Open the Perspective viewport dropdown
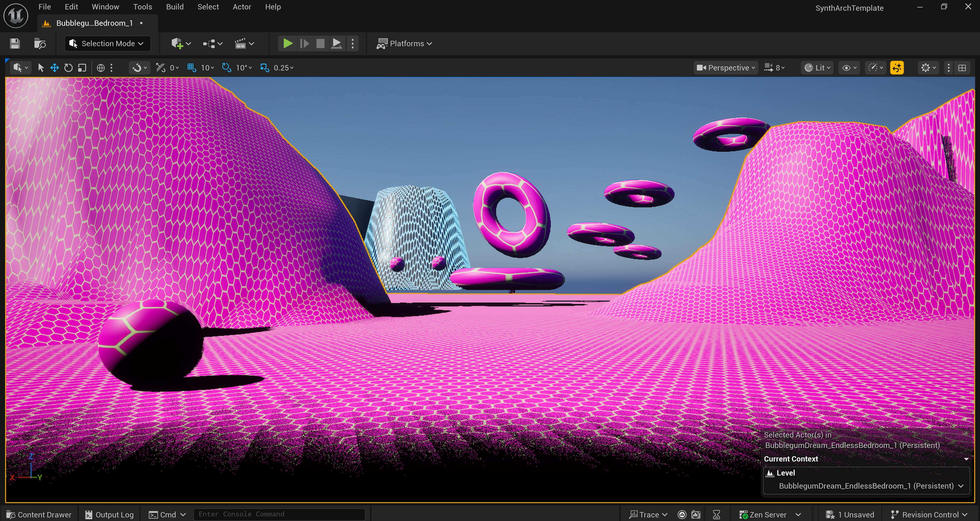This screenshot has height=521, width=980. [x=725, y=68]
